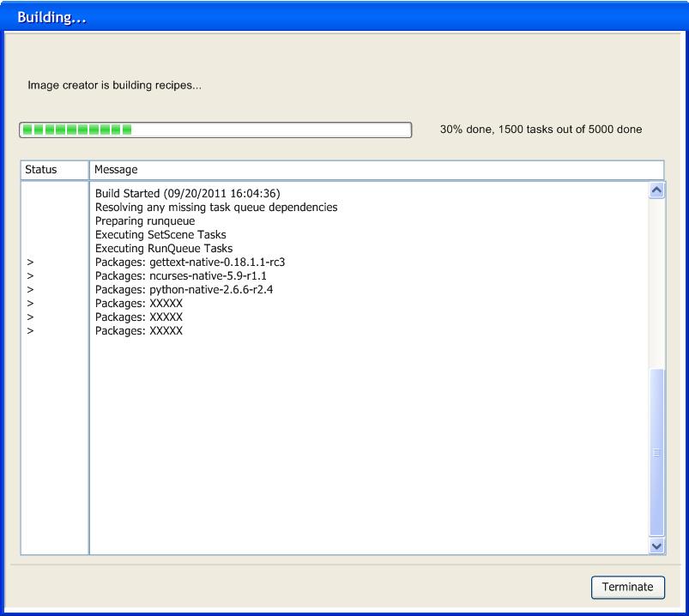Image resolution: width=689 pixels, height=616 pixels.
Task: Click the 'Building...' window title bar
Action: click(343, 17)
